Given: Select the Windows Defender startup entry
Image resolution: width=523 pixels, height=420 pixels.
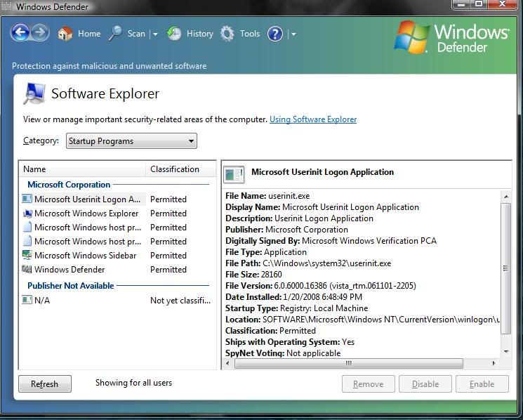Looking at the screenshot, I should click(69, 269).
